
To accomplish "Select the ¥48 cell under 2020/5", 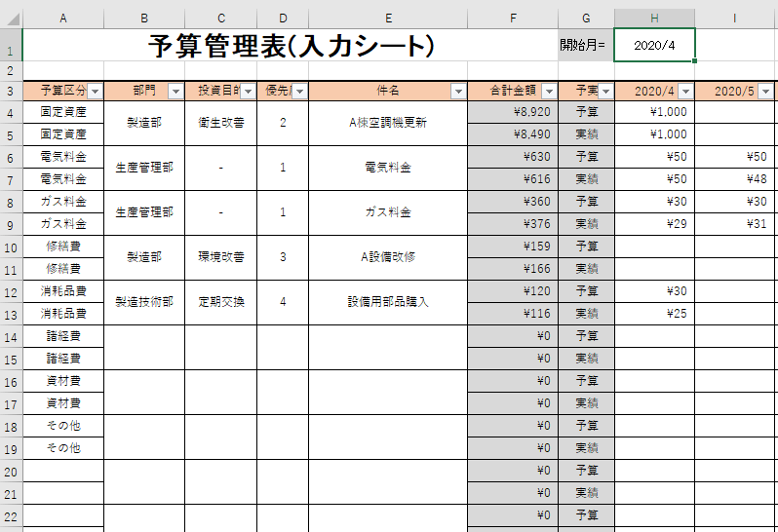I will pyautogui.click(x=735, y=179).
